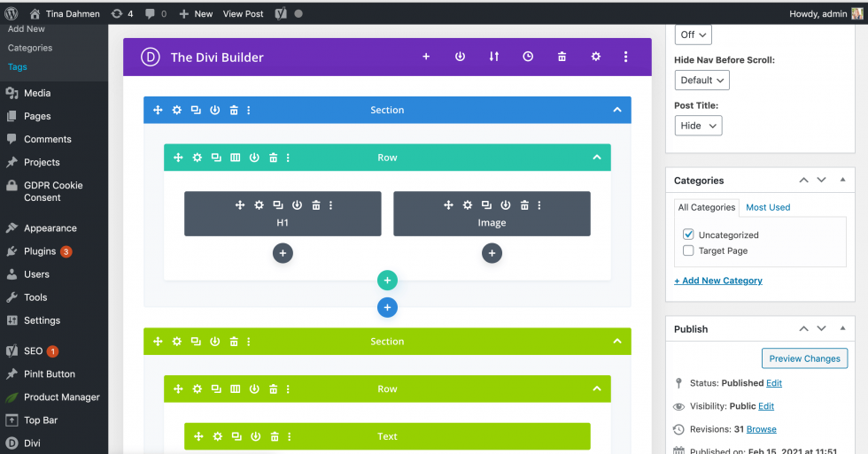Image resolution: width=868 pixels, height=454 pixels.
Task: Duplicate the Image module
Action: 486,205
